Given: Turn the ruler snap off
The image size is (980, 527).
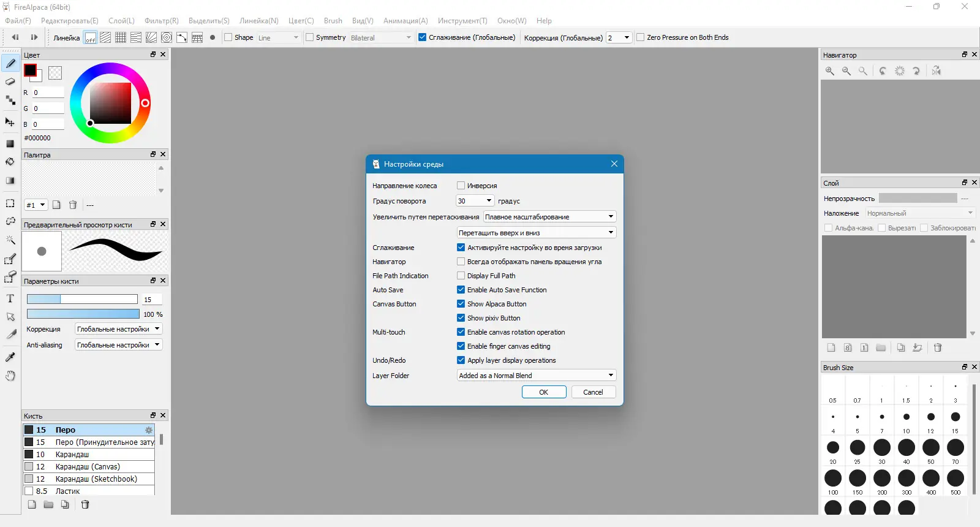Looking at the screenshot, I should pyautogui.click(x=90, y=37).
